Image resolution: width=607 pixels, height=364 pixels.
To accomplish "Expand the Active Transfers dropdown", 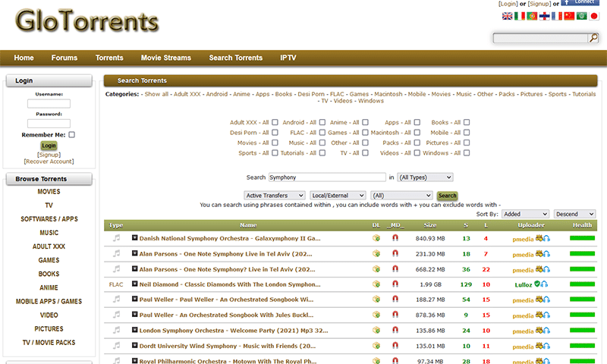I will [275, 196].
